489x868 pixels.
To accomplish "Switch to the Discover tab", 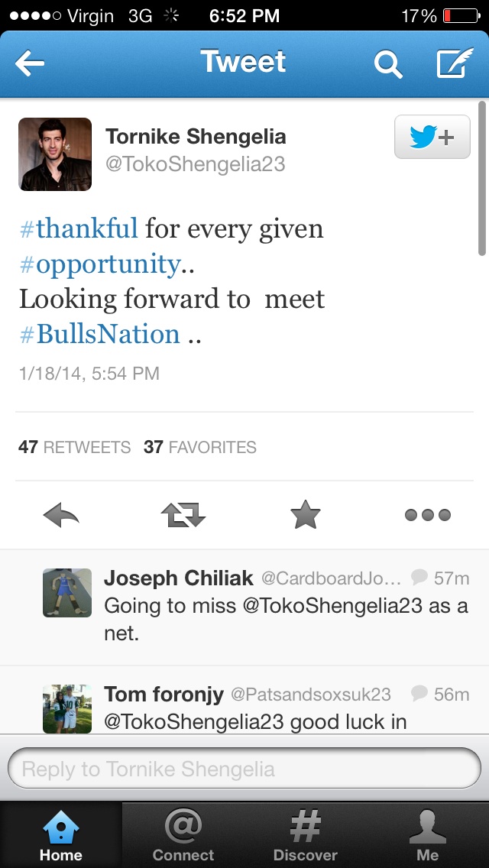I will click(306, 834).
